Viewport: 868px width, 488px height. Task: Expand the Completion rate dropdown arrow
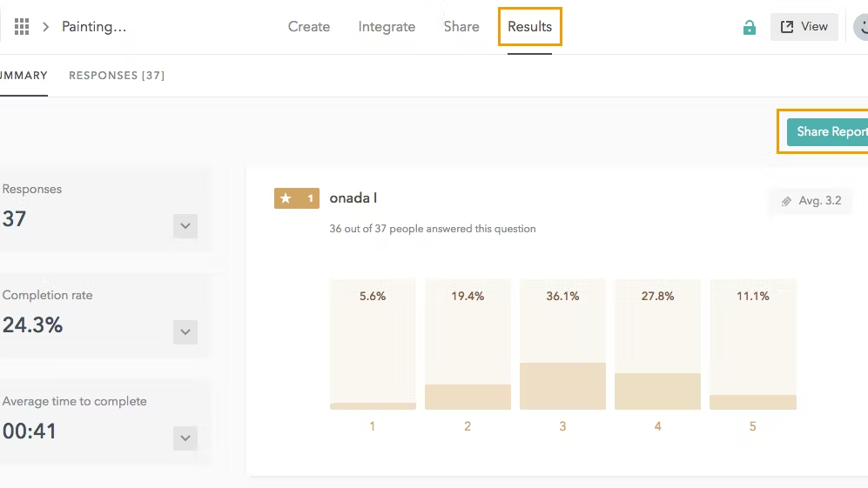pyautogui.click(x=185, y=332)
